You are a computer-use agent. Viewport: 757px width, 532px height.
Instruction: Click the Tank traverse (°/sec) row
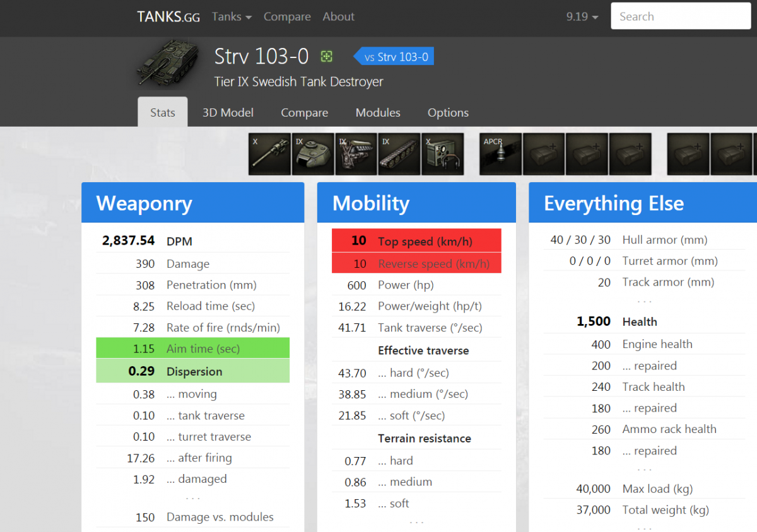416,327
